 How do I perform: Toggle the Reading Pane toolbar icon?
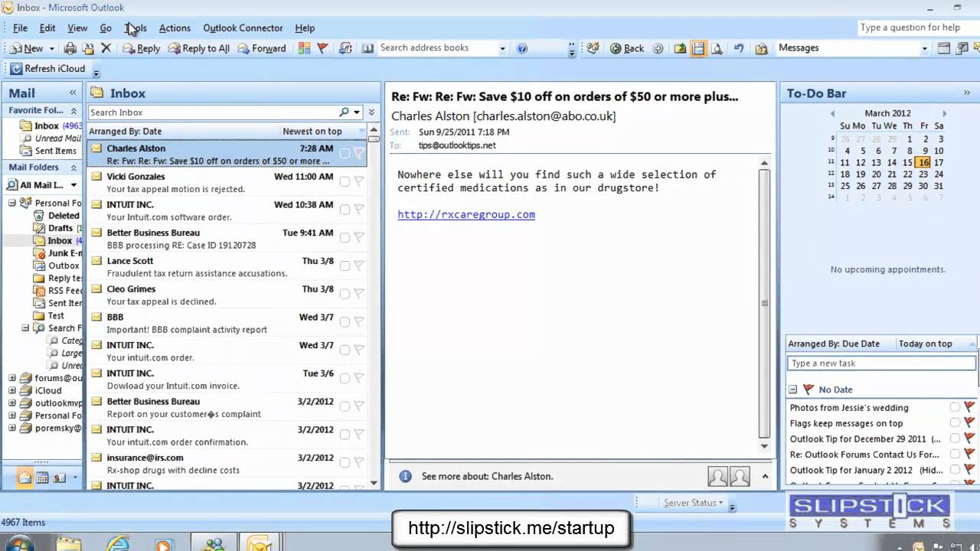click(698, 48)
